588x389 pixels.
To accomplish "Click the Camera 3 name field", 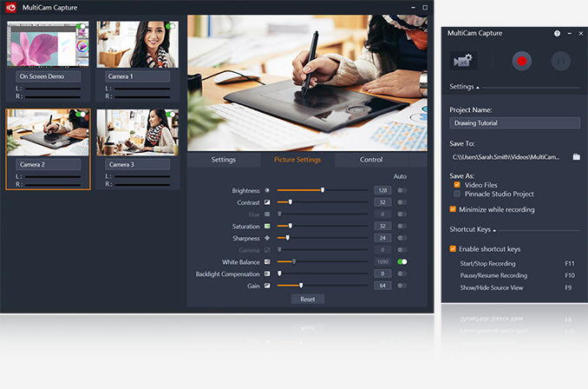I will coord(138,164).
